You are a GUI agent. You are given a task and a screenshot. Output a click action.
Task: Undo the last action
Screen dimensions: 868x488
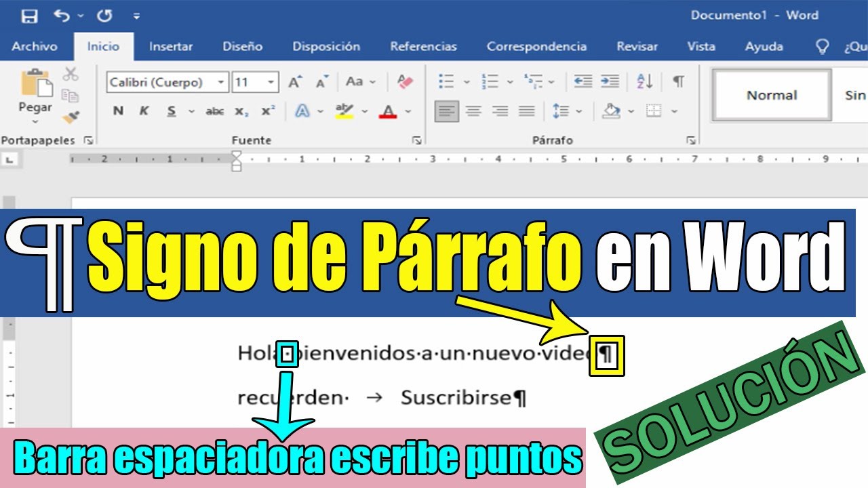click(62, 16)
